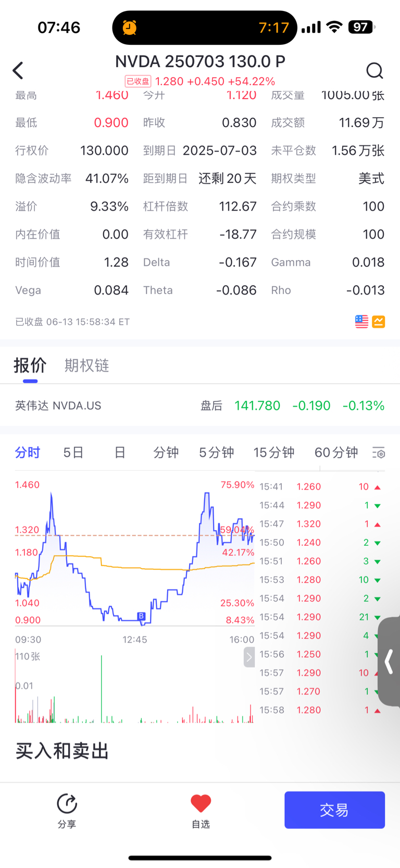400x868 pixels.
Task: Tap the Rho value -0.013
Action: (x=365, y=290)
